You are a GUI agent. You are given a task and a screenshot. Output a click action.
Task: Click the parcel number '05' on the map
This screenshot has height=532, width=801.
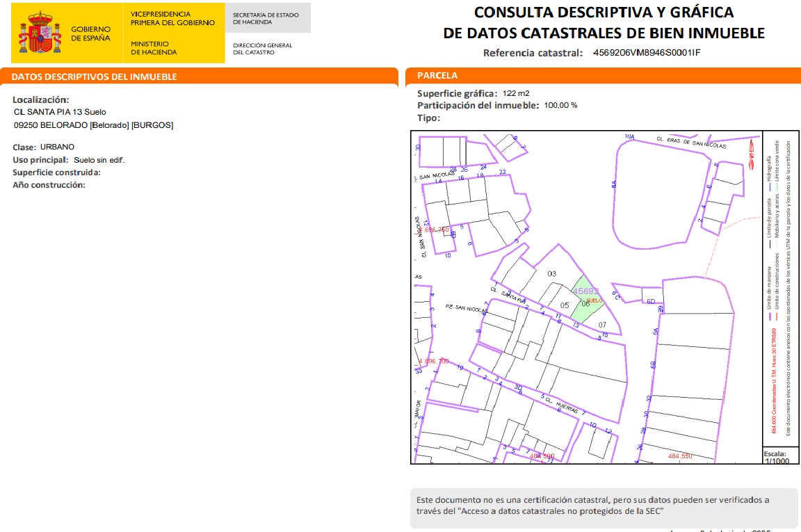coord(564,305)
